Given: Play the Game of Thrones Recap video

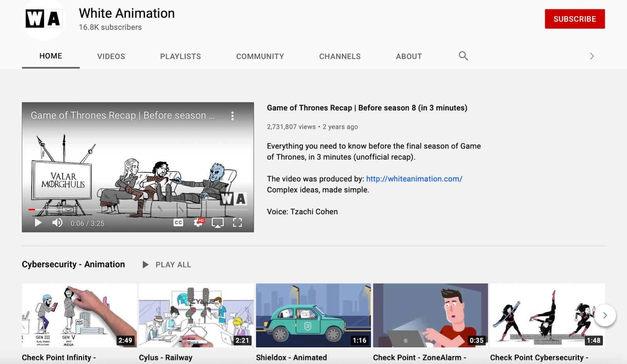Looking at the screenshot, I should 38,223.
